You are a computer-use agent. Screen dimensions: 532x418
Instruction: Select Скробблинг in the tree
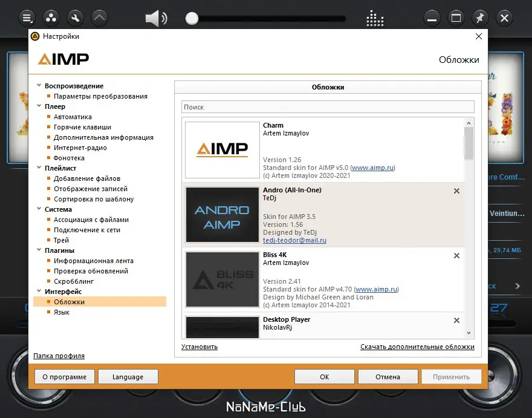[74, 281]
